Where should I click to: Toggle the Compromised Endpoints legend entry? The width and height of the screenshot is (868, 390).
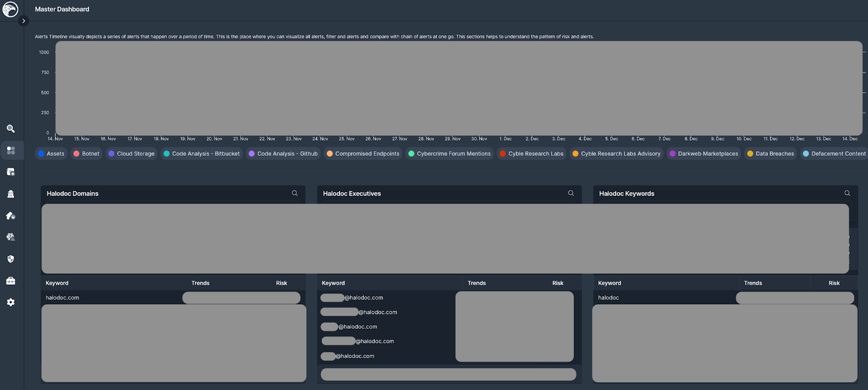tap(363, 154)
